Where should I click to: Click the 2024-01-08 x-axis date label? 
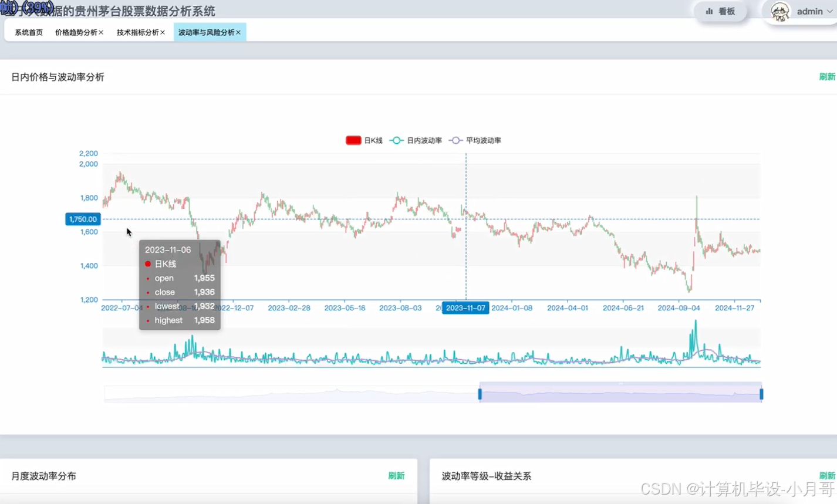[512, 308]
